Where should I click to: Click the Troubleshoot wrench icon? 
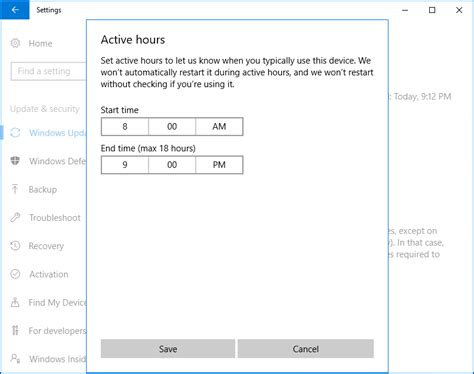(x=15, y=217)
